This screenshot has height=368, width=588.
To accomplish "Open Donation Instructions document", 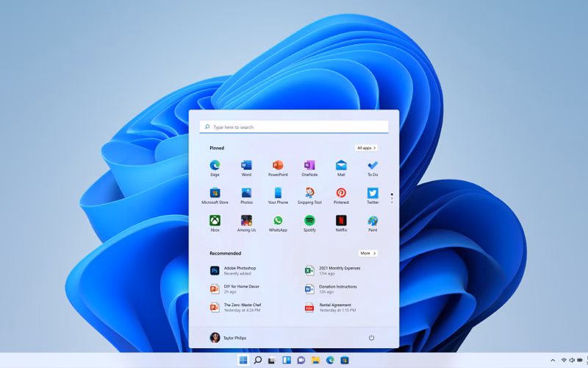I will point(331,289).
